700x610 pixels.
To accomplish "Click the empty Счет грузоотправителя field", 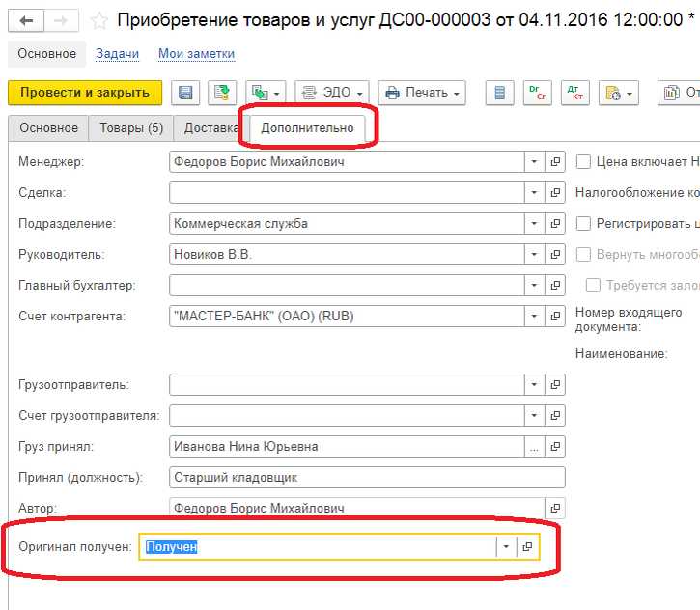I will click(x=347, y=415).
